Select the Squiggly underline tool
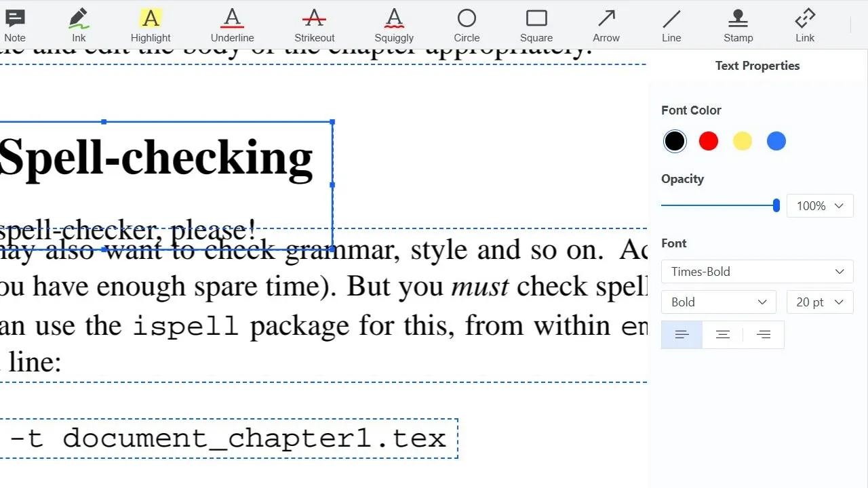 [x=394, y=26]
